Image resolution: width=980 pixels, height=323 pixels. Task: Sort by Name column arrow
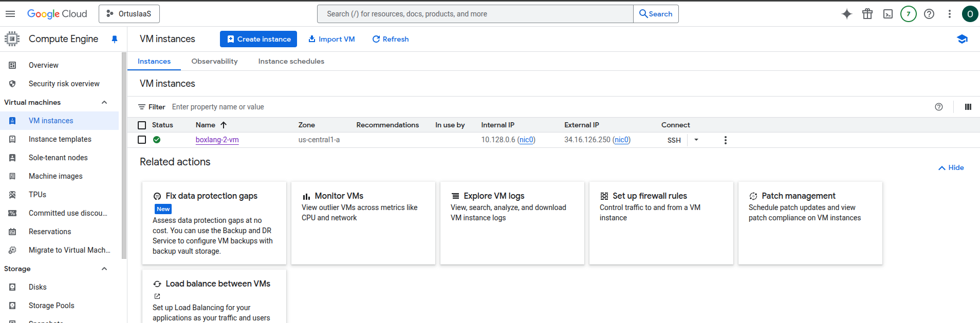coord(224,125)
